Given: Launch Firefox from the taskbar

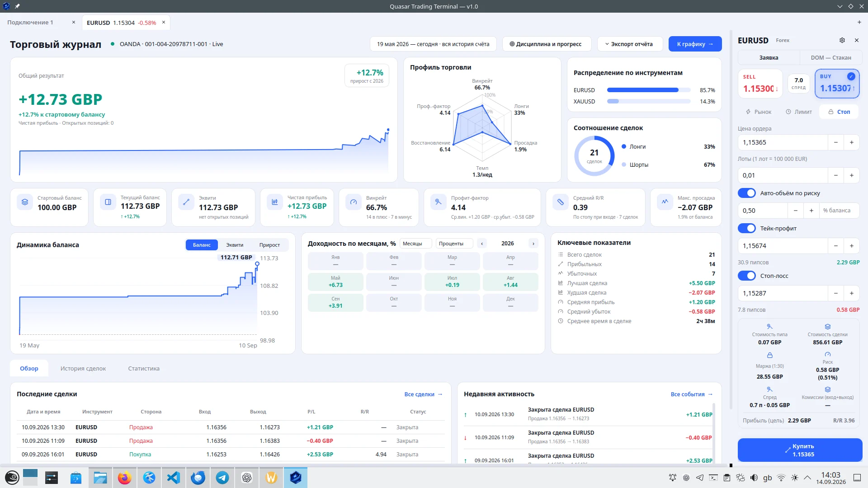Looking at the screenshot, I should click(125, 478).
